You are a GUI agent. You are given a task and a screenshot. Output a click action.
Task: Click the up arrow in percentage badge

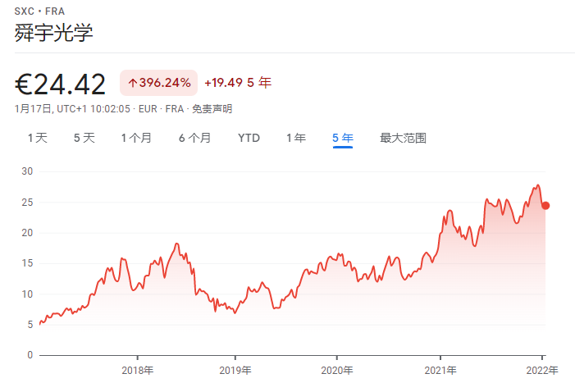click(x=132, y=83)
